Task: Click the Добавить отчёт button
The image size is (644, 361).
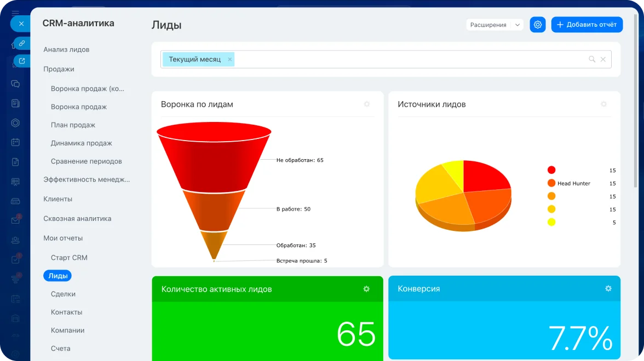Action: pyautogui.click(x=586, y=25)
